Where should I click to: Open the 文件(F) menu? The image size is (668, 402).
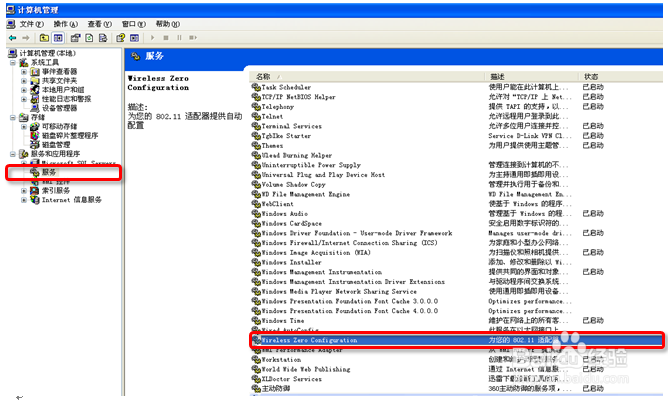coord(32,24)
